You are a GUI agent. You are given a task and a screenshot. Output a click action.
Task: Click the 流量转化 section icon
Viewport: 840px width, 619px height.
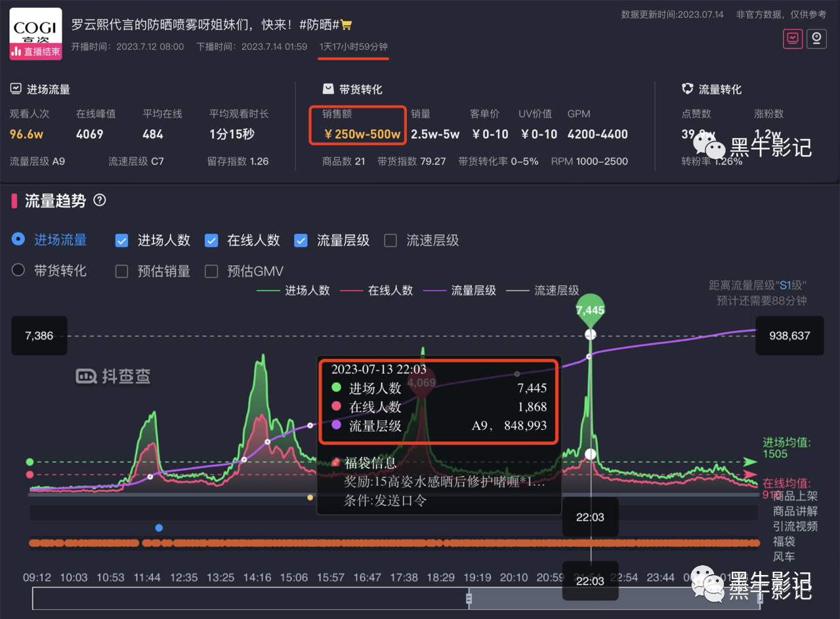coord(687,89)
